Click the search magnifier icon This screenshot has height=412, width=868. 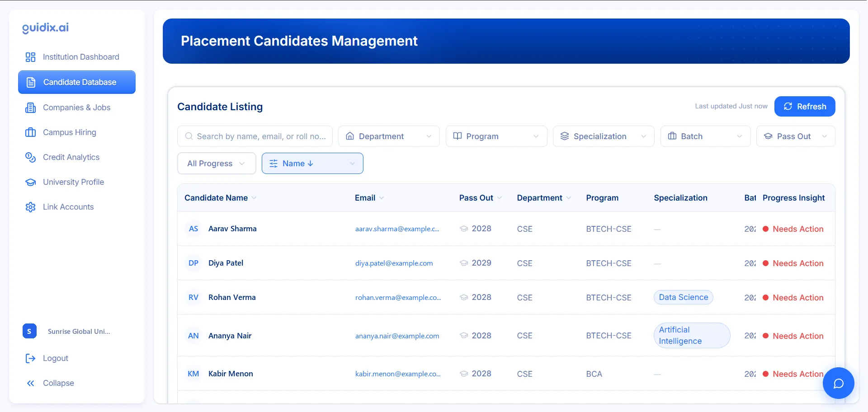pos(189,136)
